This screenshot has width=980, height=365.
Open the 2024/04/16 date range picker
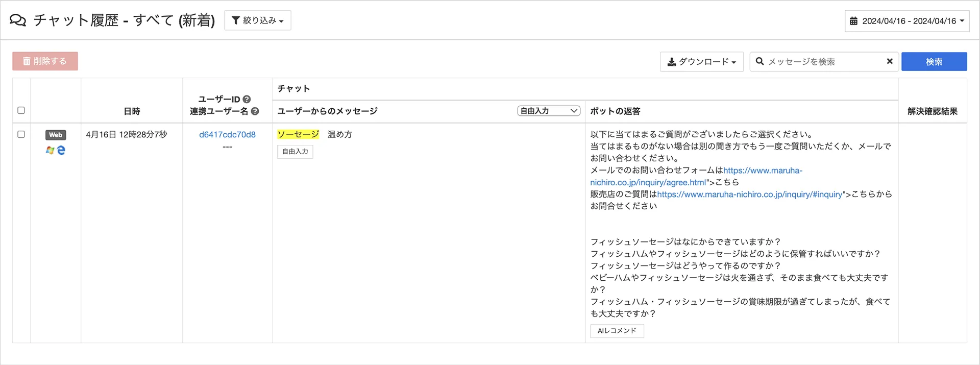pyautogui.click(x=907, y=21)
